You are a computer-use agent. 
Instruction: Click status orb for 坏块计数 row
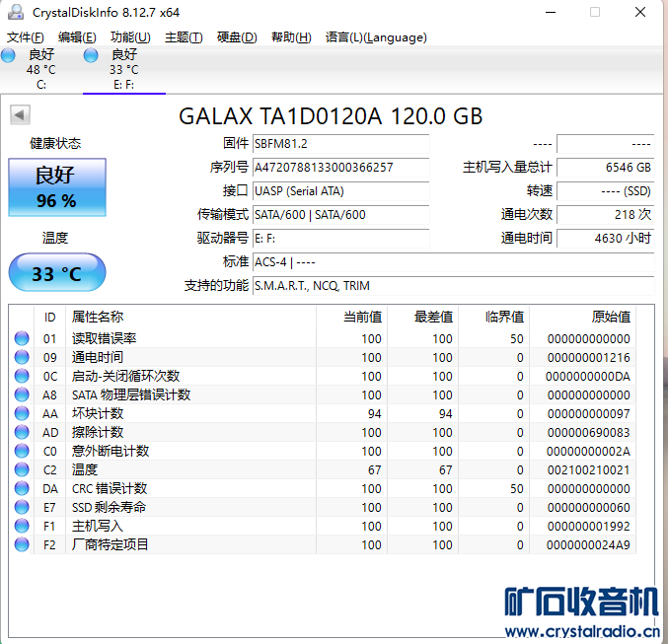click(22, 413)
